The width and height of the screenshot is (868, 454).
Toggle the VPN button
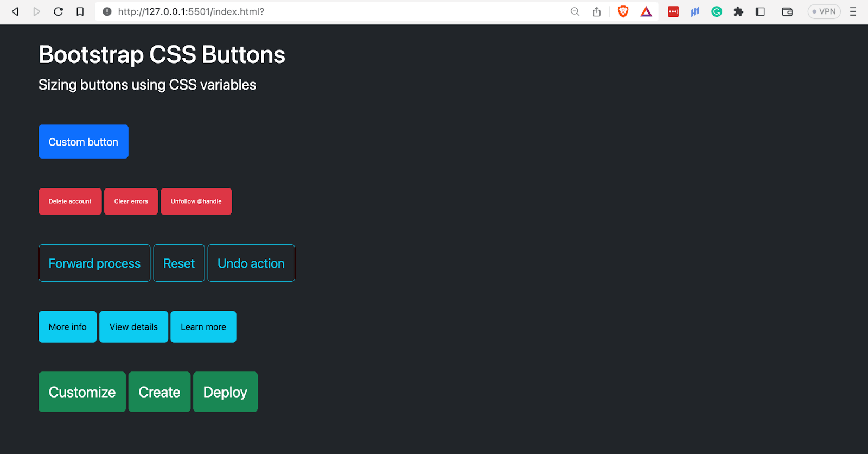coord(824,11)
